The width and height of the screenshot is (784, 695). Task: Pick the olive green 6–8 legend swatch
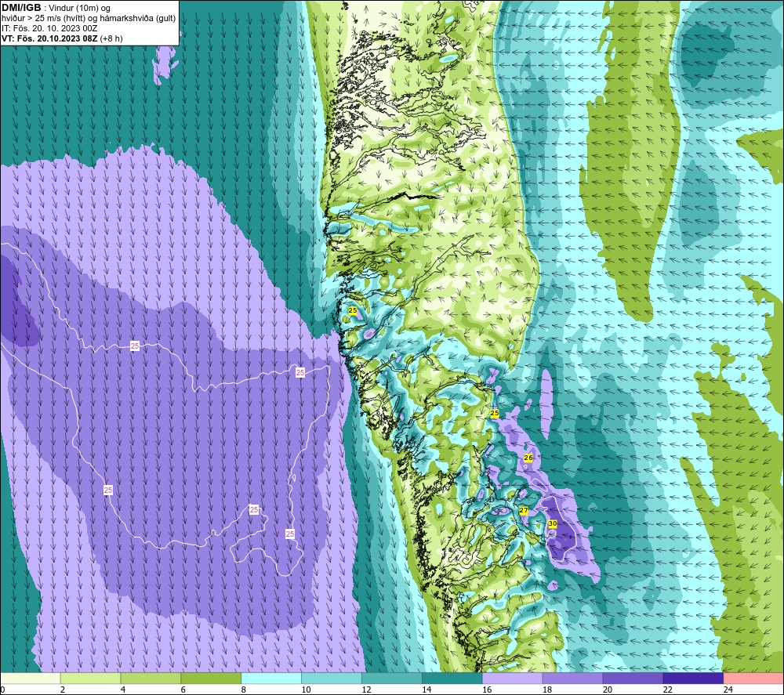click(x=210, y=678)
